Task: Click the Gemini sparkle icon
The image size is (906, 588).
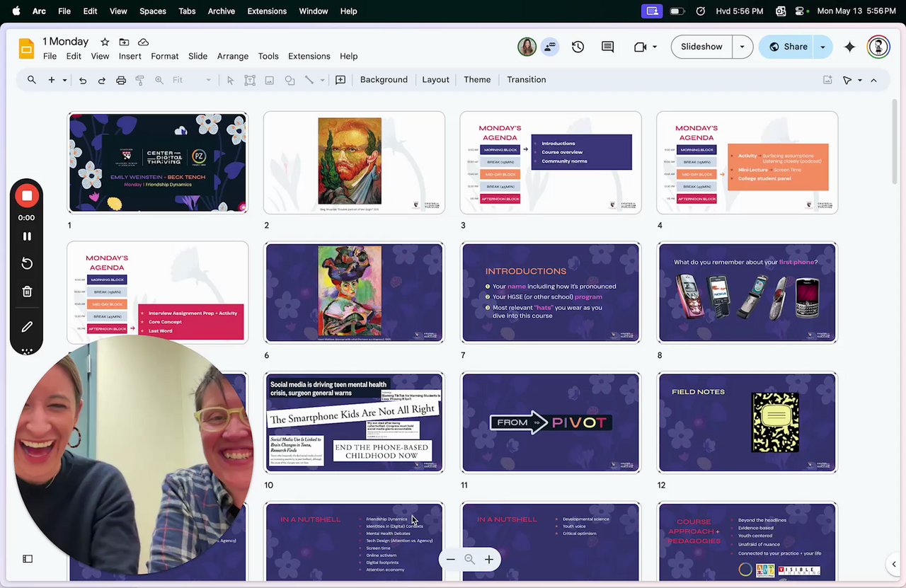Action: 850,47
